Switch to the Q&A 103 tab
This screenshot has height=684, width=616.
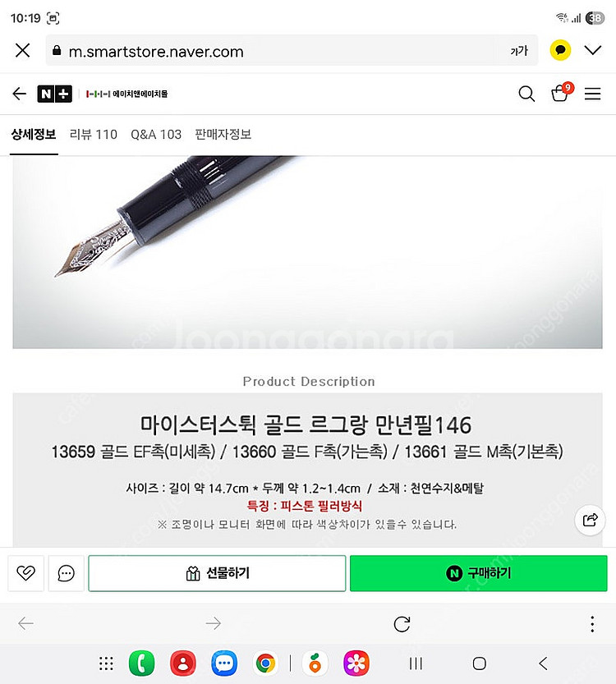(x=156, y=135)
